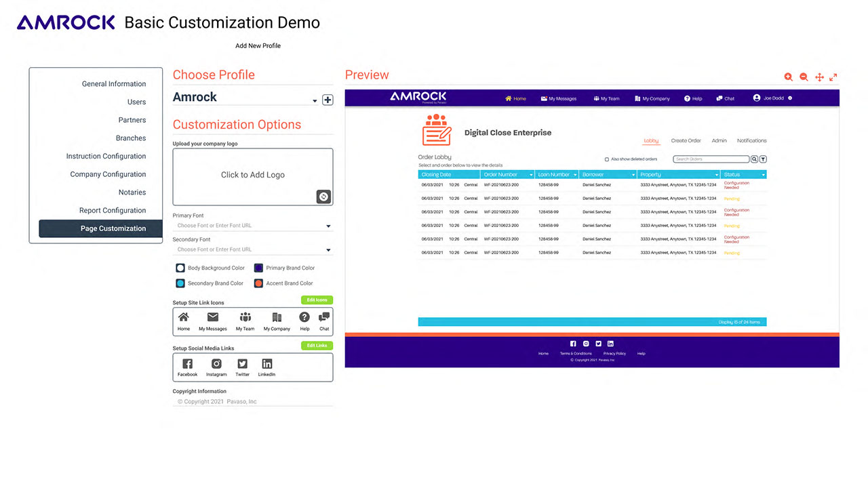Click the logo upload action icon in the logo box

click(x=323, y=197)
